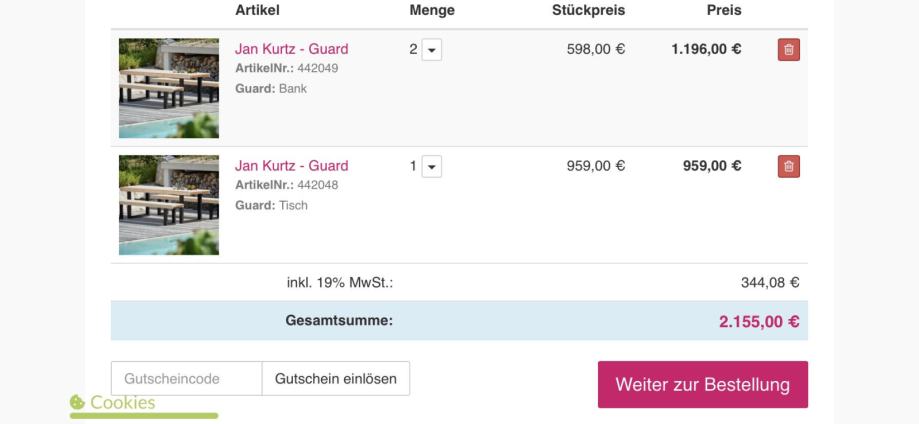The width and height of the screenshot is (919, 424).
Task: Click the green bar under Cookies
Action: pyautogui.click(x=144, y=416)
